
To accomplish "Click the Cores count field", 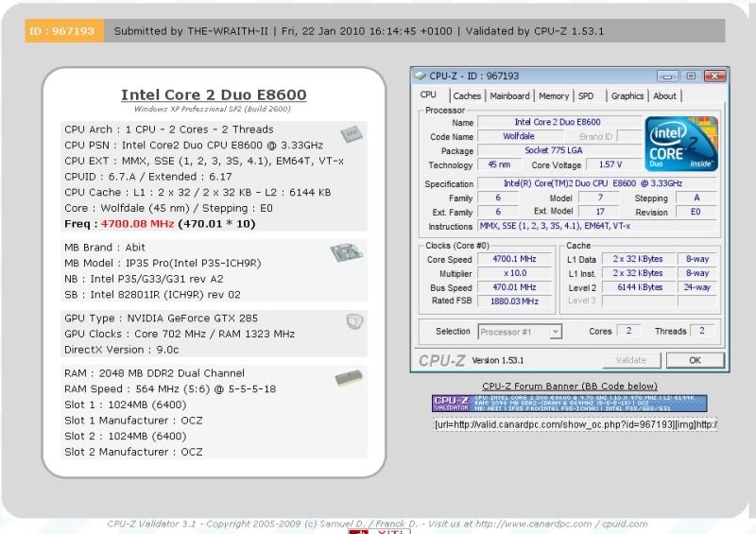I will pos(628,331).
